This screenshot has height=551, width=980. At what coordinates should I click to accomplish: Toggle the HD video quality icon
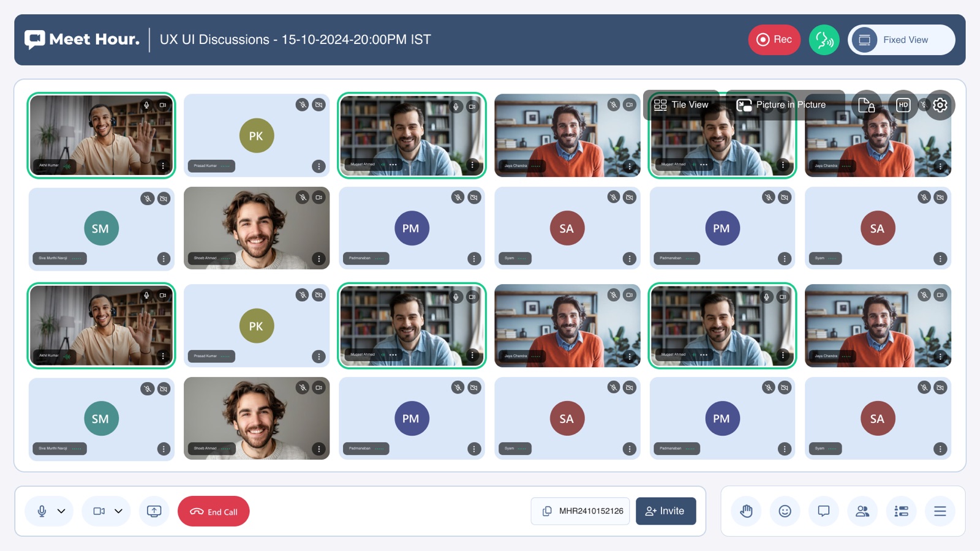(x=903, y=105)
